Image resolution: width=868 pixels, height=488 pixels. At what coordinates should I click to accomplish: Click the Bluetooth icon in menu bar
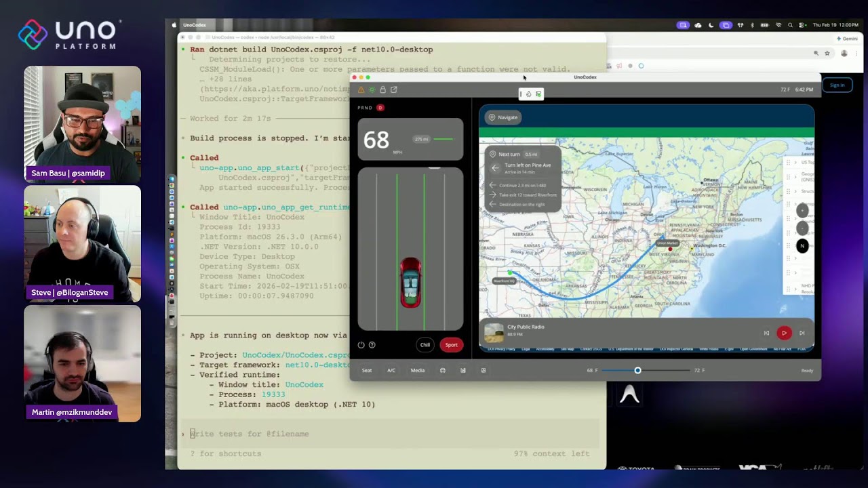coord(752,25)
